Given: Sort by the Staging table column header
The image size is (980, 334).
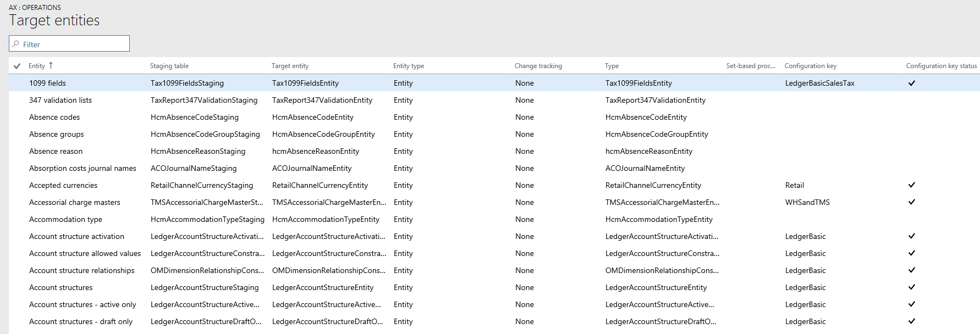Looking at the screenshot, I should tap(169, 66).
